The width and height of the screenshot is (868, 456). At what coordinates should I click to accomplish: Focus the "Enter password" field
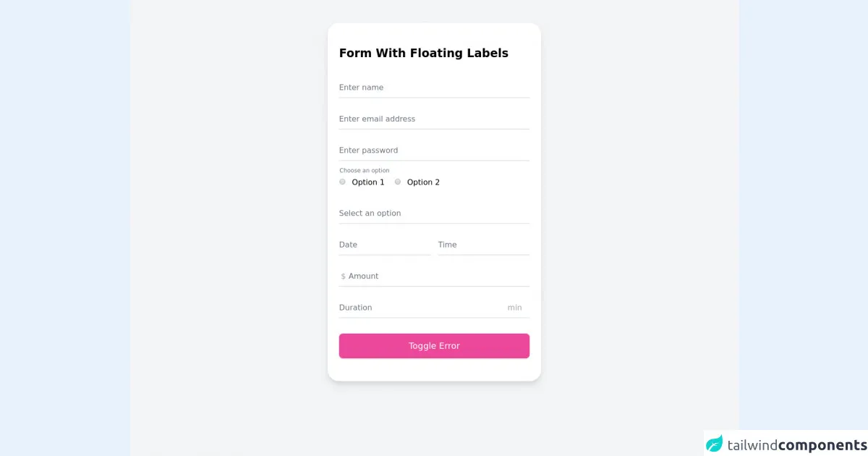[434, 151]
